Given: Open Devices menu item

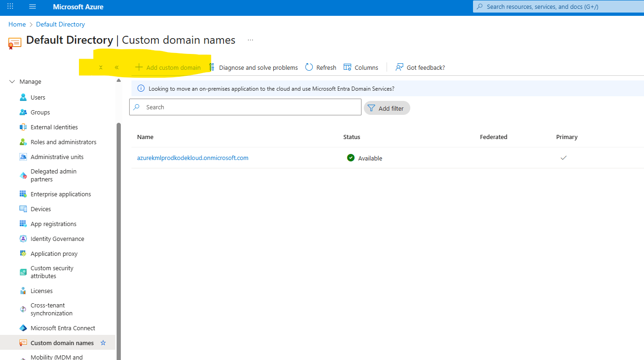Looking at the screenshot, I should pyautogui.click(x=41, y=209).
